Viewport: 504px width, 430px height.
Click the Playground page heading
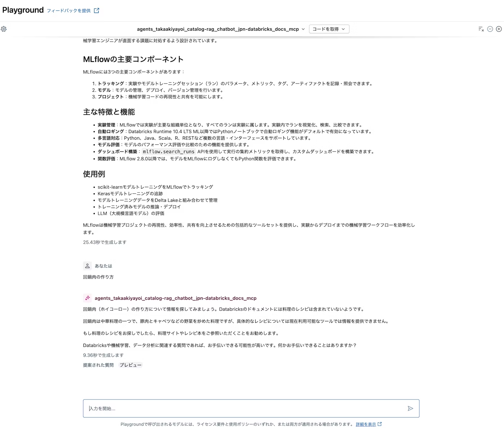click(x=23, y=10)
